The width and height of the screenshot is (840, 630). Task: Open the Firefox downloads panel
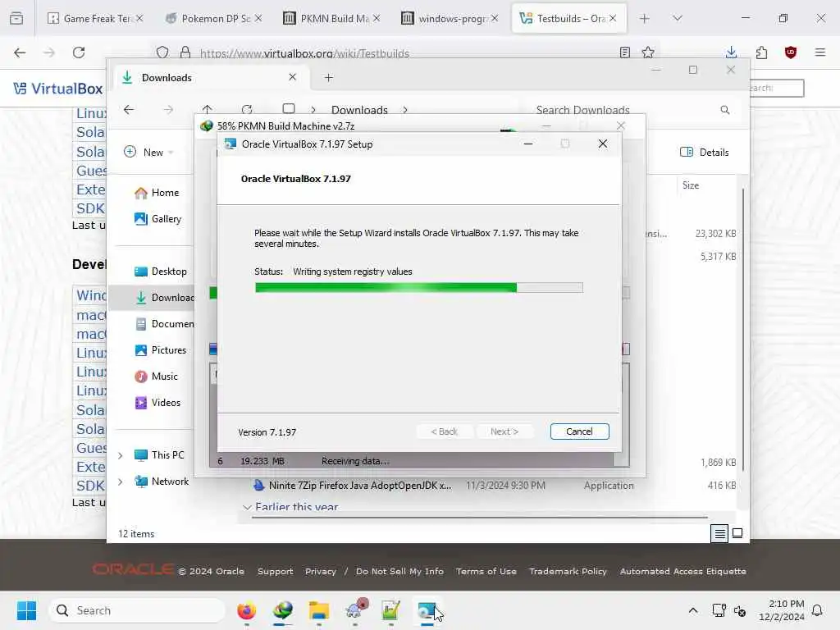[731, 52]
